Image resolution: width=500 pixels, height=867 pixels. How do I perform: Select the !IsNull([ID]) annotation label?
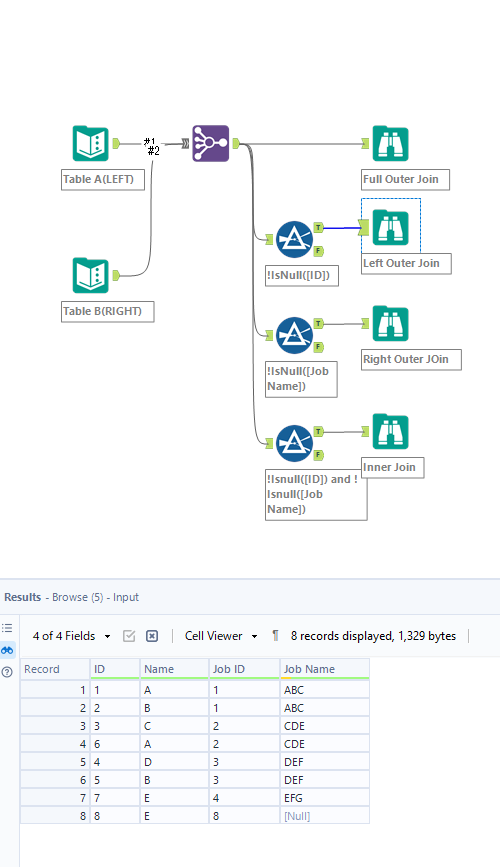pos(301,275)
